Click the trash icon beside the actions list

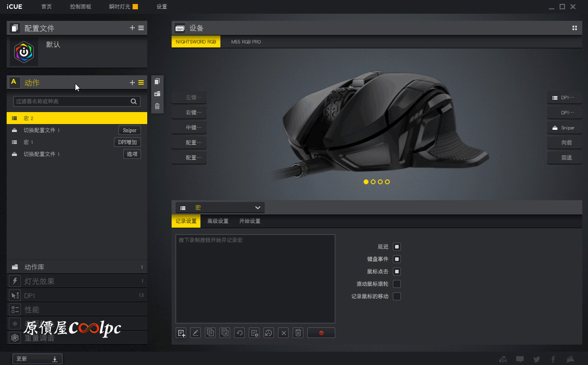157,106
